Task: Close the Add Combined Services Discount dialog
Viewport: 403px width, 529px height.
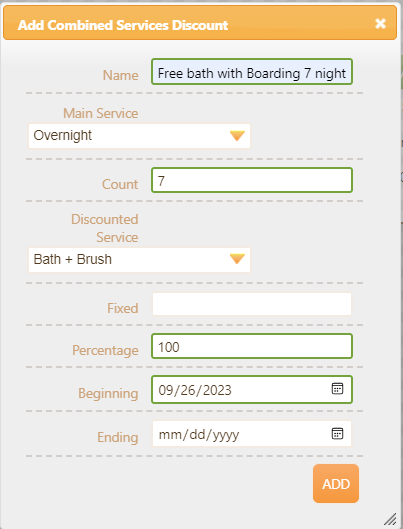Action: click(x=380, y=23)
